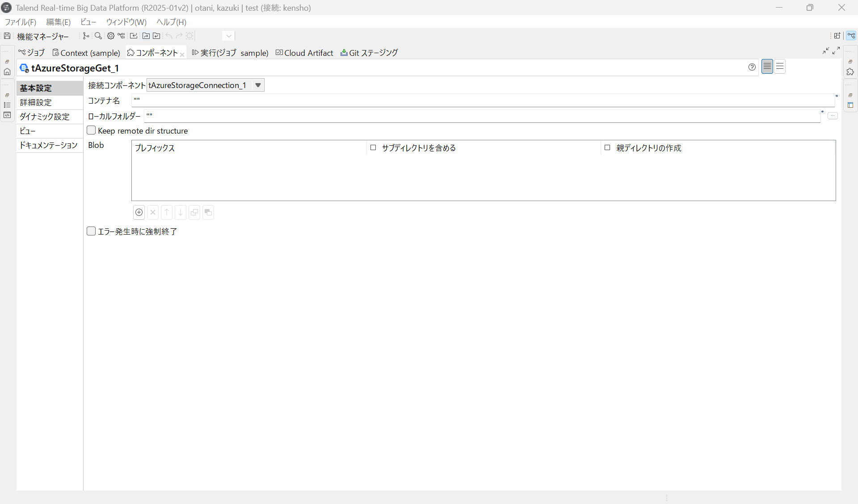
Task: Enable Keep remote dir structure checkbox
Action: [92, 130]
